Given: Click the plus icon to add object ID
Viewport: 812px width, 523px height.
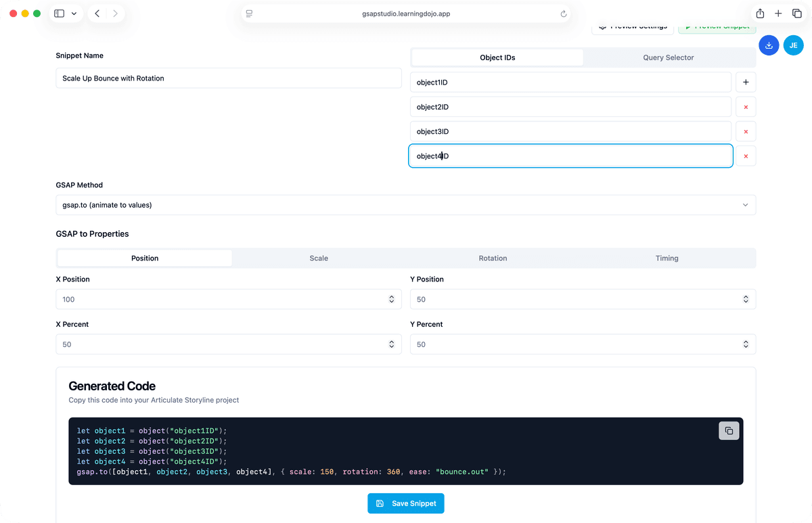Looking at the screenshot, I should pos(746,83).
